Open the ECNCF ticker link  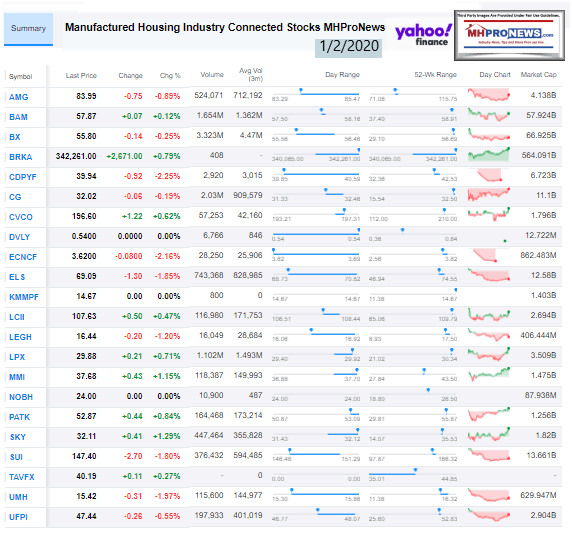click(x=23, y=257)
